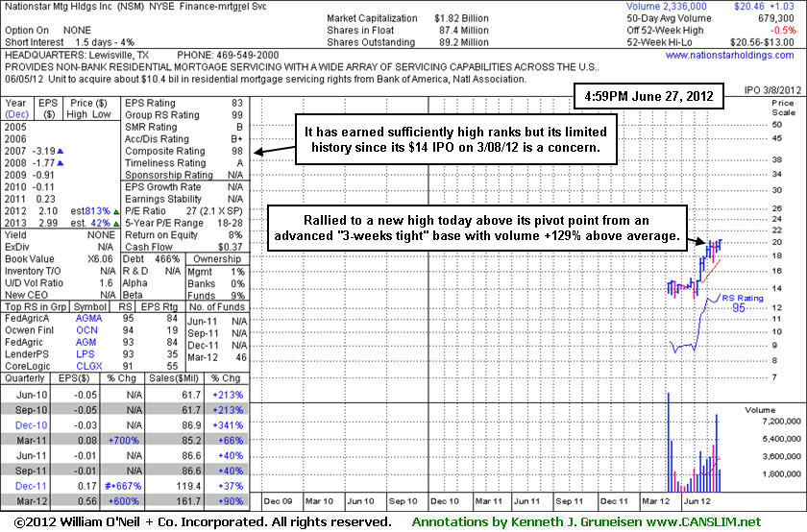This screenshot has height=532, width=807.
Task: Click the blue triangle beside 2008 EPS
Action: click(x=61, y=163)
